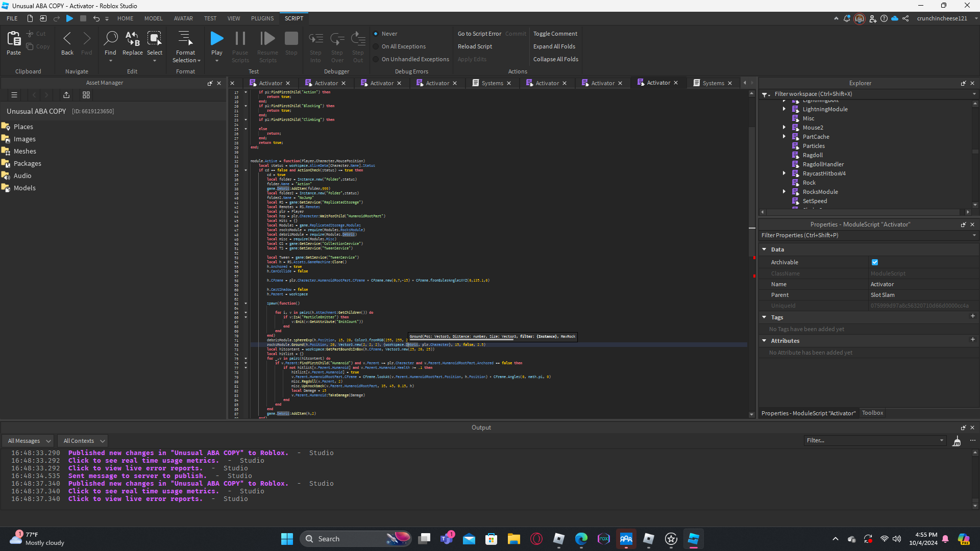The image size is (980, 551).
Task: Click the Format Selection icon
Action: 185,38
